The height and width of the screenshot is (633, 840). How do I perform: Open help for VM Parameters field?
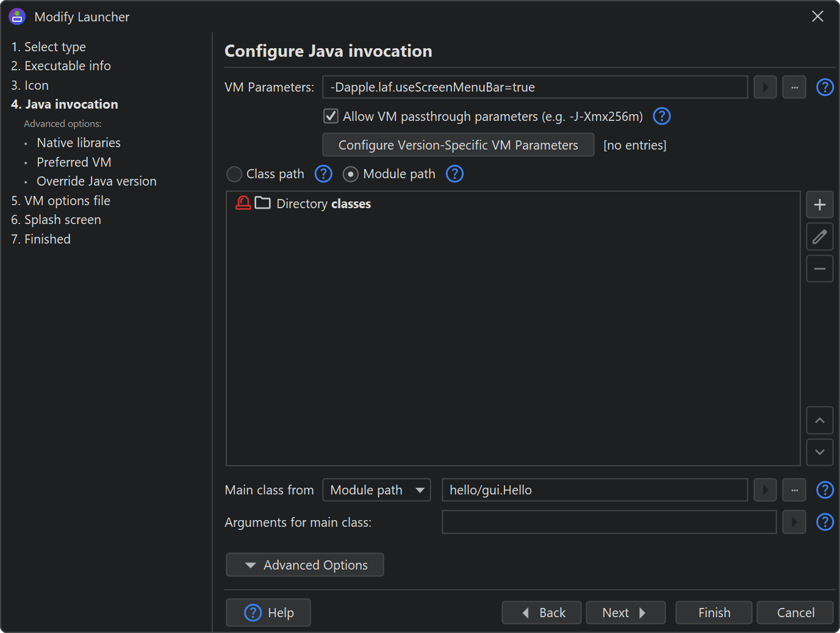click(825, 87)
